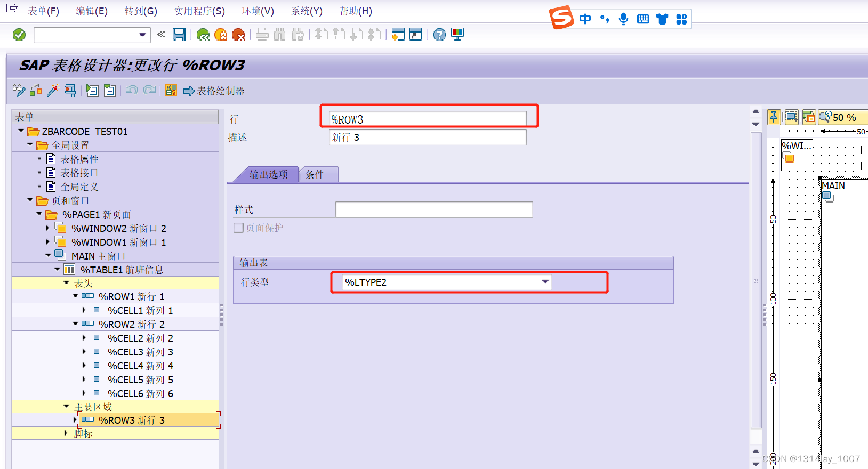Click the Sogou 中 language mode indicator
Screen dimensions: 868x469
click(585, 19)
